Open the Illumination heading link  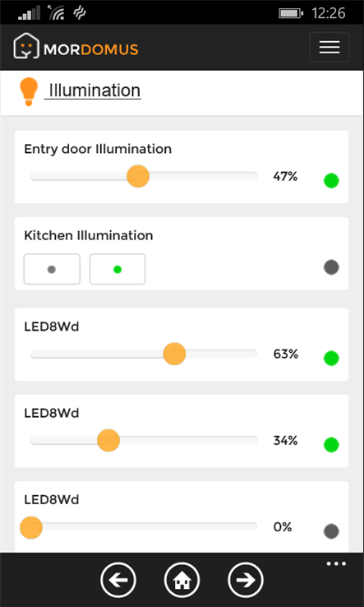pos(93,90)
